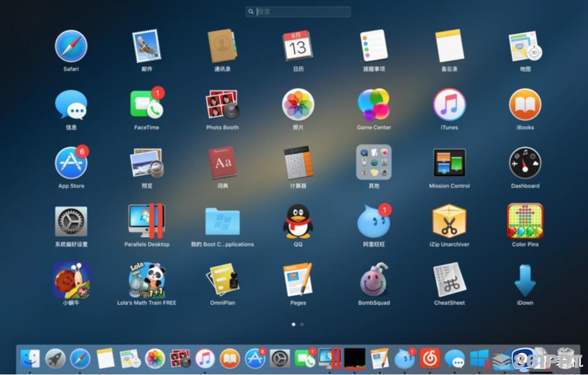
Task: Launch the iDown downloader app
Action: coord(525,281)
